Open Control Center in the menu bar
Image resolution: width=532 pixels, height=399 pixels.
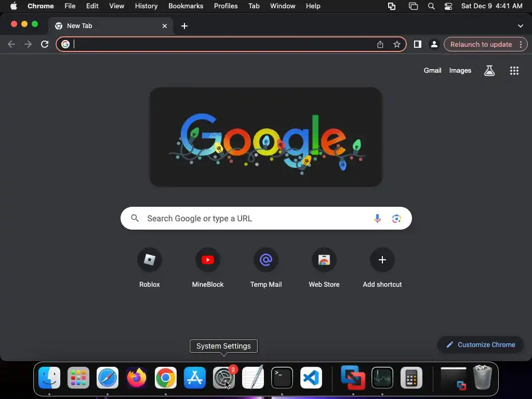448,6
